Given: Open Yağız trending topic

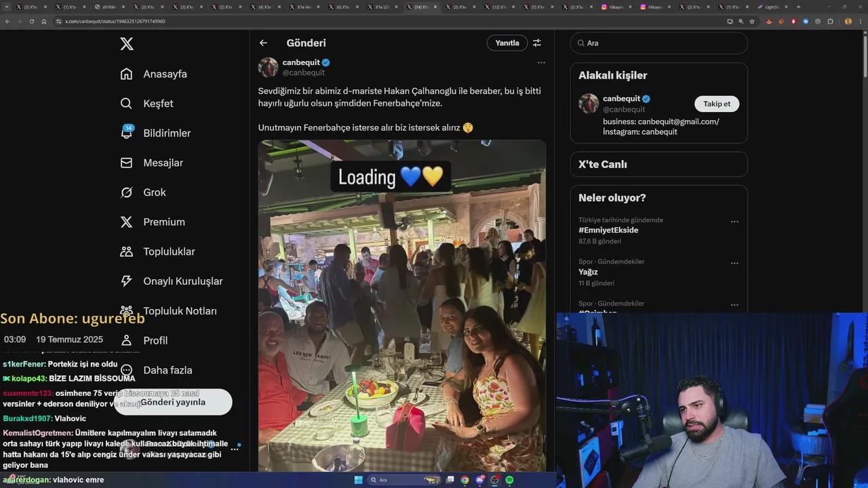Looking at the screenshot, I should (588, 272).
